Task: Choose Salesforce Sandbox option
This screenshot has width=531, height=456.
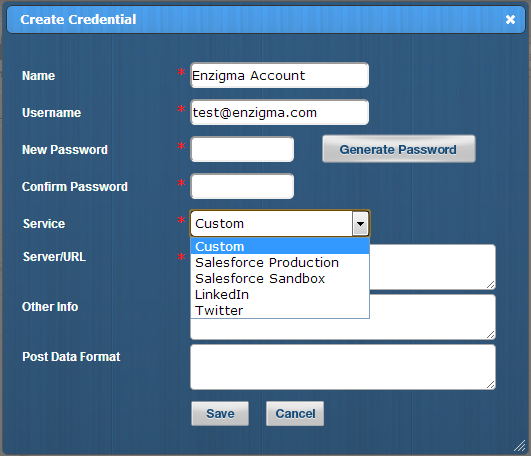Action: click(x=280, y=278)
